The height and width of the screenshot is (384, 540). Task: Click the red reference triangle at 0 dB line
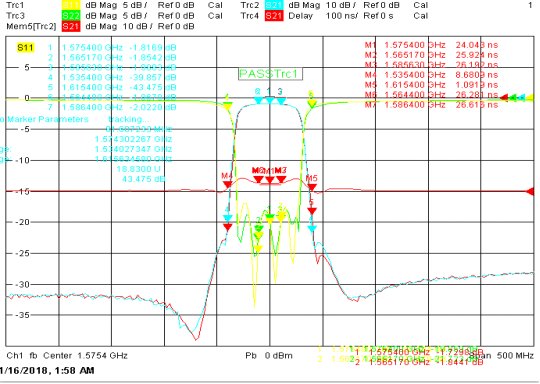tap(504, 98)
